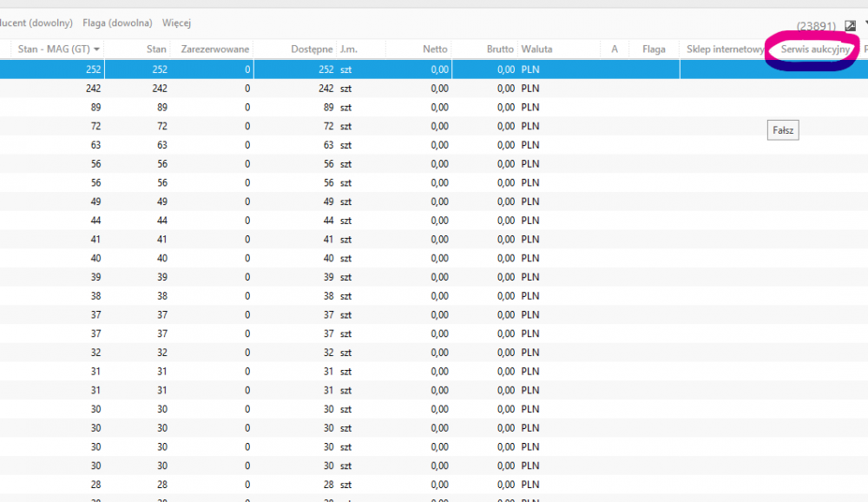This screenshot has height=502, width=868.
Task: Click the sort arrow on Stan - MAG (GT)
Action: click(x=97, y=50)
